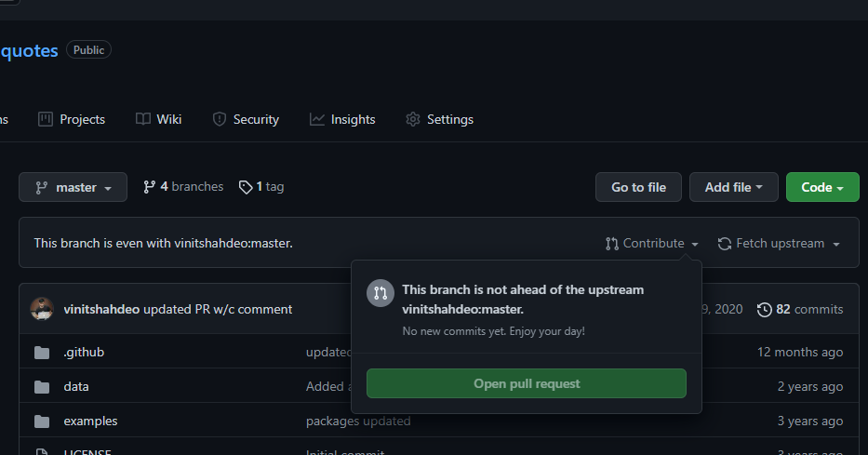Click the commits history clock icon
Image resolution: width=868 pixels, height=455 pixels.
pos(764,310)
